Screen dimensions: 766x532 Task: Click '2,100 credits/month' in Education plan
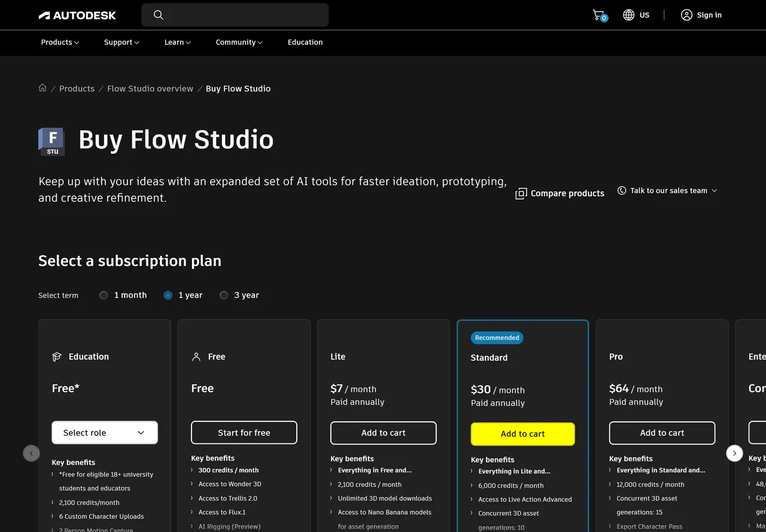pos(89,503)
